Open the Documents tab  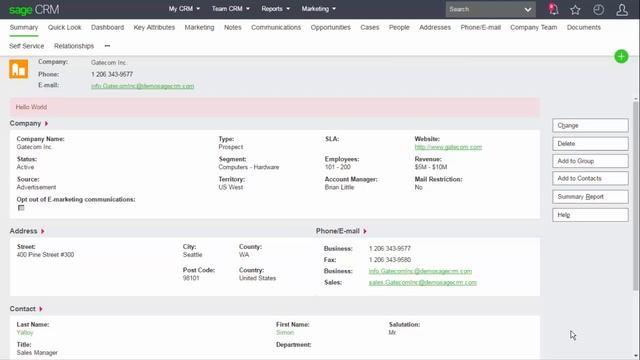(x=584, y=27)
